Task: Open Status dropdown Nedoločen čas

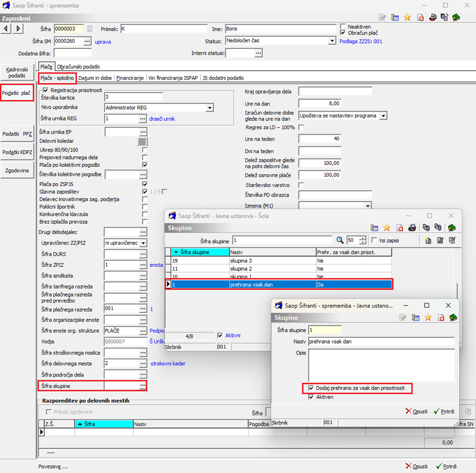Action: pos(332,41)
